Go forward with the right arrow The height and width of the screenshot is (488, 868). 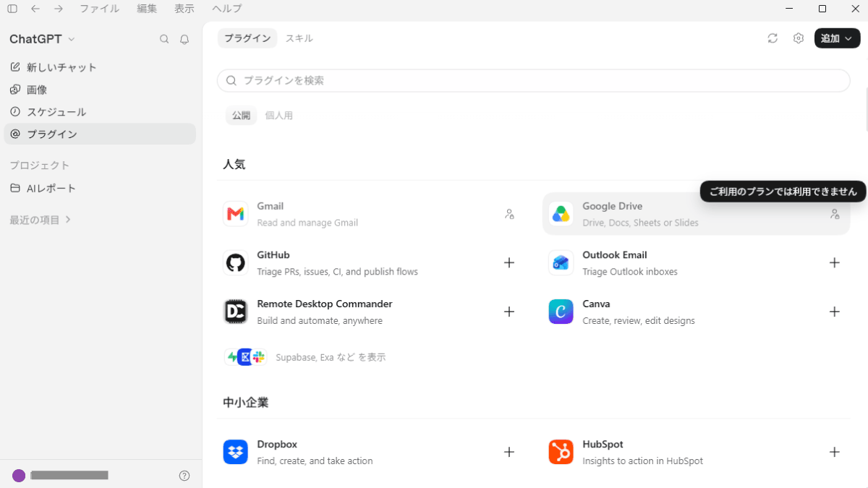[59, 9]
